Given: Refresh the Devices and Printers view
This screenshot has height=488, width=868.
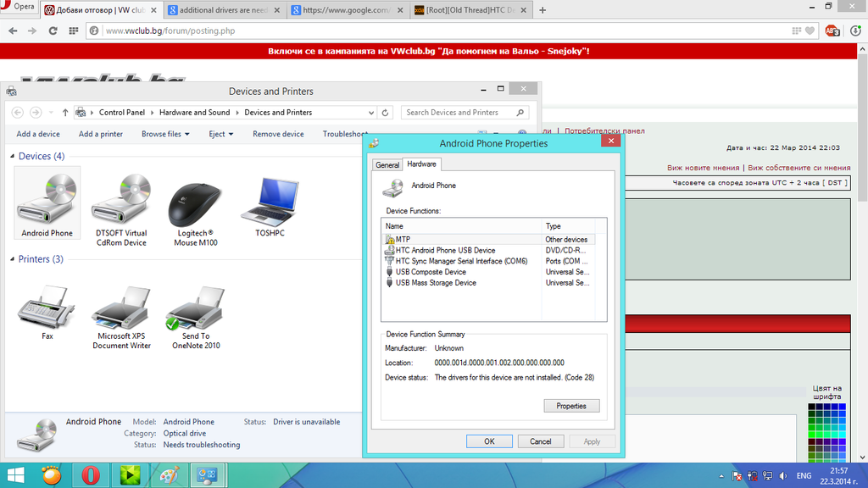Looking at the screenshot, I should pyautogui.click(x=386, y=113).
